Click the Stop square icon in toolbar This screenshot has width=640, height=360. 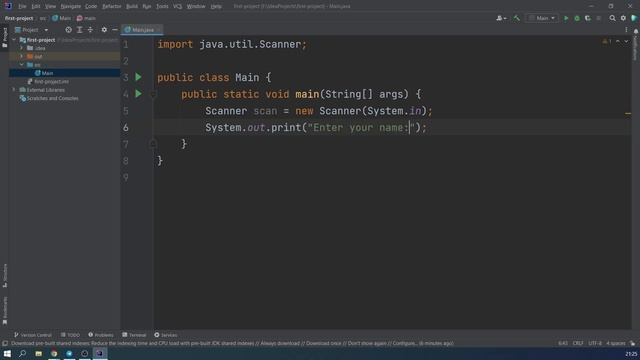pyautogui.click(x=599, y=18)
